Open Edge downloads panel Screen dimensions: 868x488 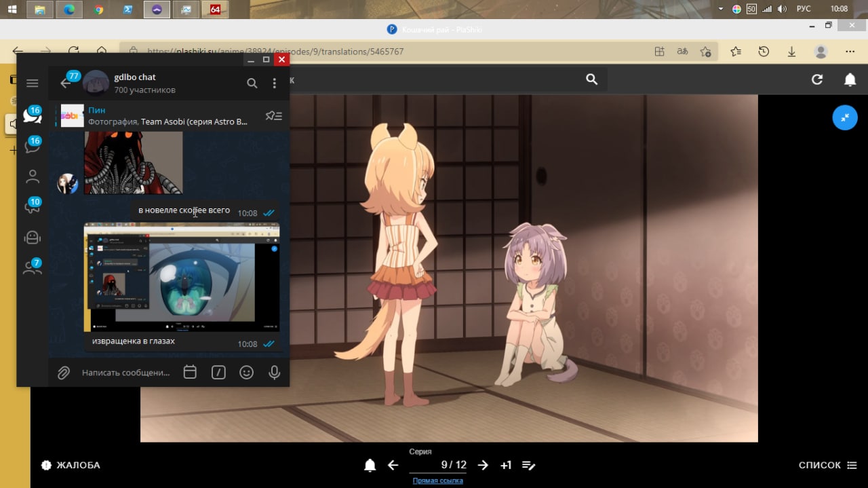(x=791, y=52)
